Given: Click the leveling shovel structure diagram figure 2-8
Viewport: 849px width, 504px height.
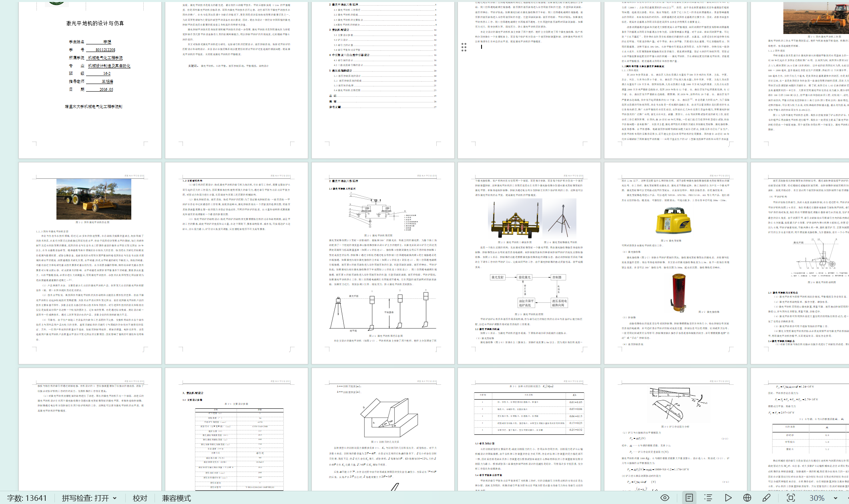Looking at the screenshot, I should (819, 258).
